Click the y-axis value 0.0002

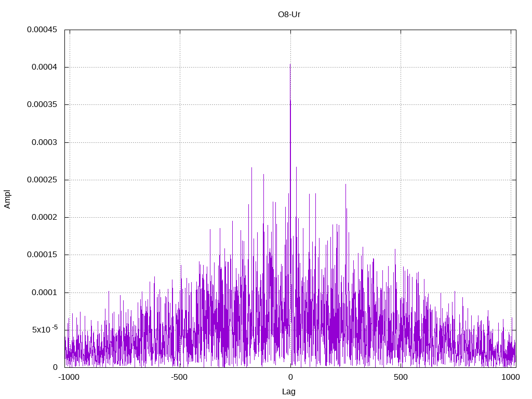point(45,217)
